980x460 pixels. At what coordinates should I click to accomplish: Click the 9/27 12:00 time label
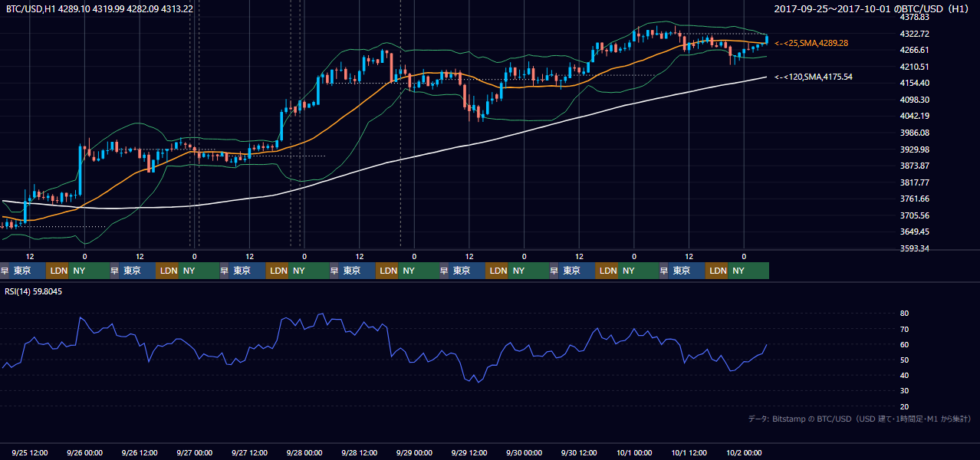pyautogui.click(x=250, y=452)
